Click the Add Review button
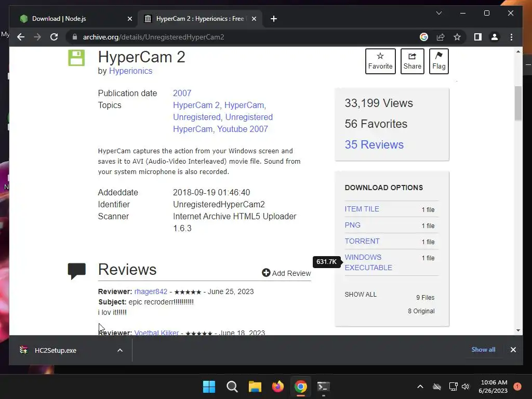The image size is (532, 399). (x=286, y=273)
